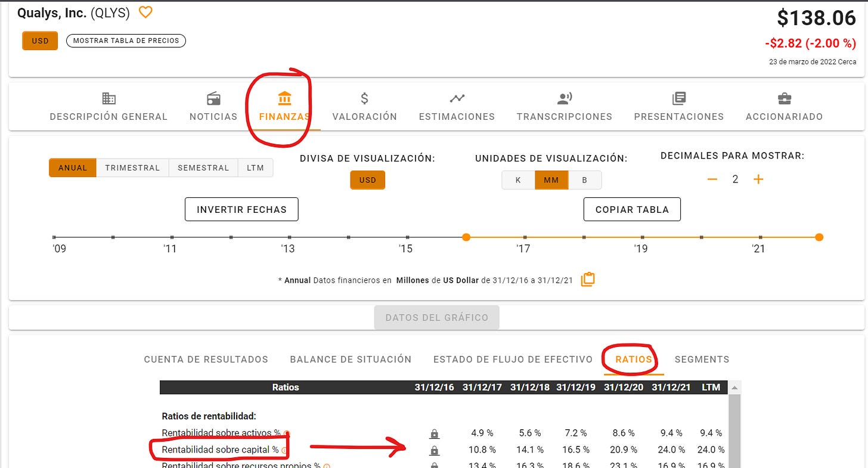Click the Ratios de rentabilidad heading
The height and width of the screenshot is (468, 868).
click(x=209, y=416)
